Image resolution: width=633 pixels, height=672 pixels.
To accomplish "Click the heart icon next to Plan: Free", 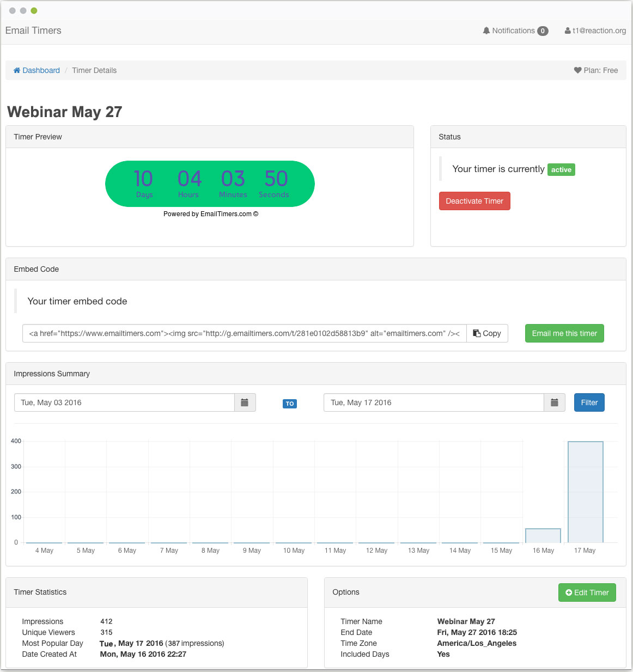I will point(577,70).
